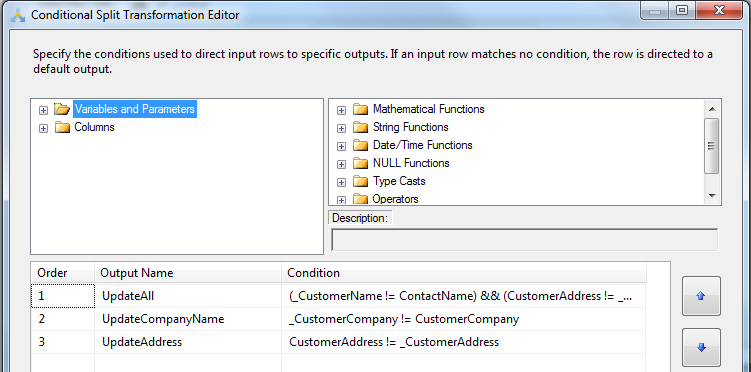Select Columns tree label

point(94,127)
